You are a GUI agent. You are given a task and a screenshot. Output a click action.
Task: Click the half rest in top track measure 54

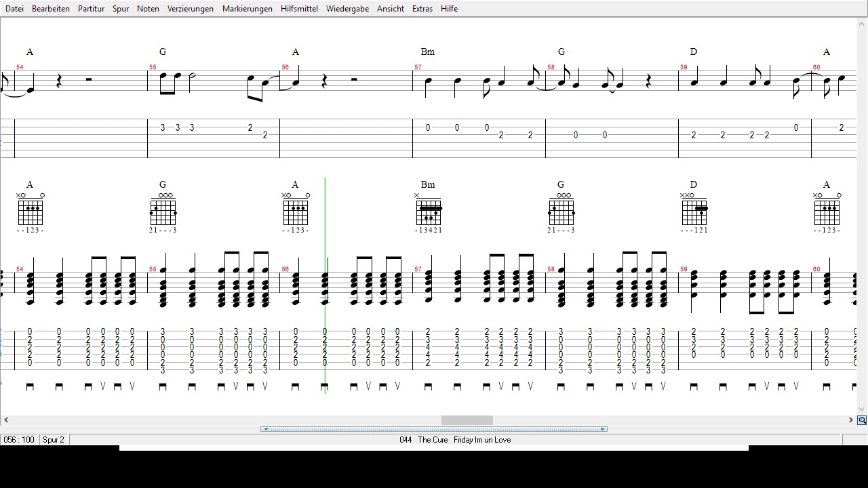tap(89, 79)
